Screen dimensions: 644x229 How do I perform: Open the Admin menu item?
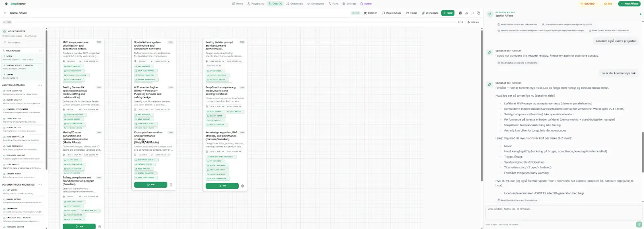[x=366, y=4]
